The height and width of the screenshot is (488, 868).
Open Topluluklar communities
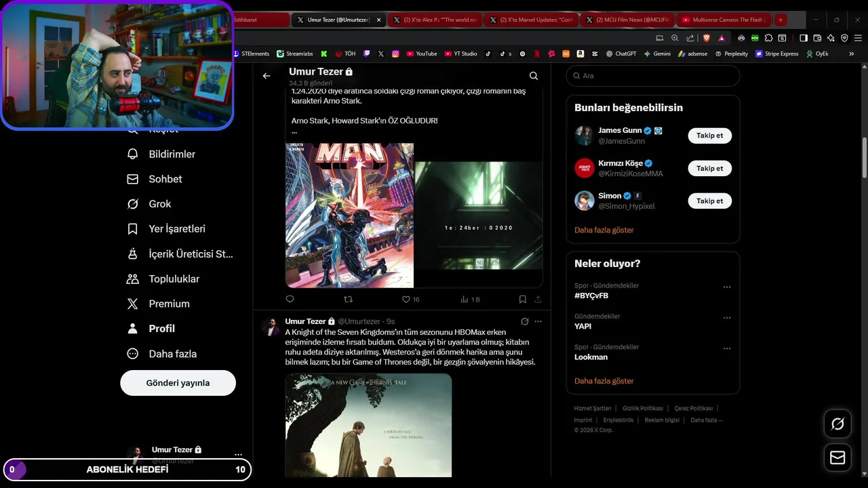[163, 279]
